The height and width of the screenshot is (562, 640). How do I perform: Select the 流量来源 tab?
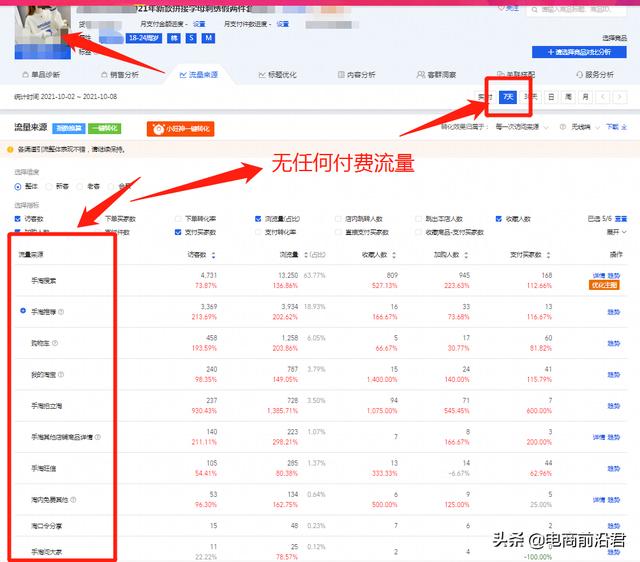click(198, 75)
